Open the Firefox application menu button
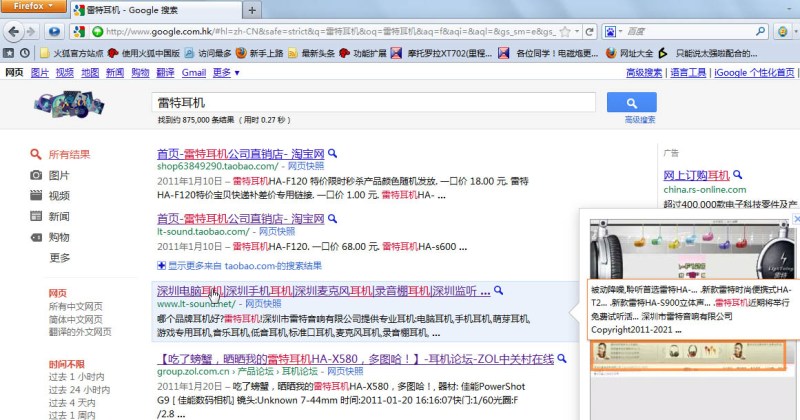Viewport: 800px width, 420px height. 33,6
